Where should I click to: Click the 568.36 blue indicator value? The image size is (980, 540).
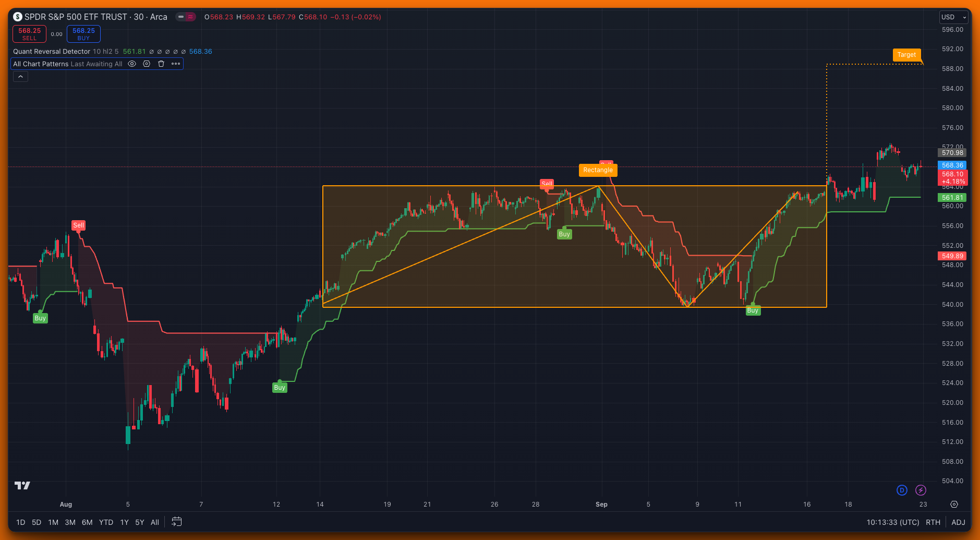pyautogui.click(x=201, y=51)
